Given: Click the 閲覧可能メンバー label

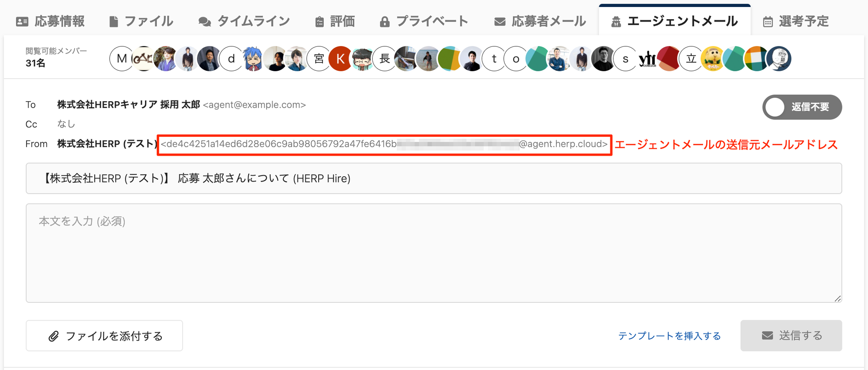Looking at the screenshot, I should pos(56,51).
